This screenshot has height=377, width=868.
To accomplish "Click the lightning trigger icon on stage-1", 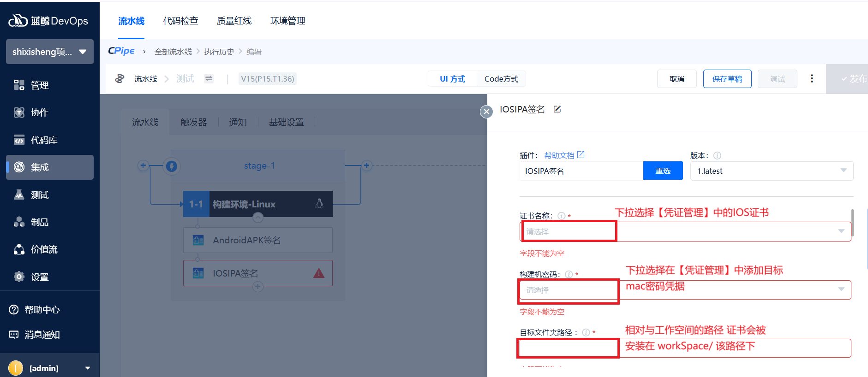I will 172,166.
